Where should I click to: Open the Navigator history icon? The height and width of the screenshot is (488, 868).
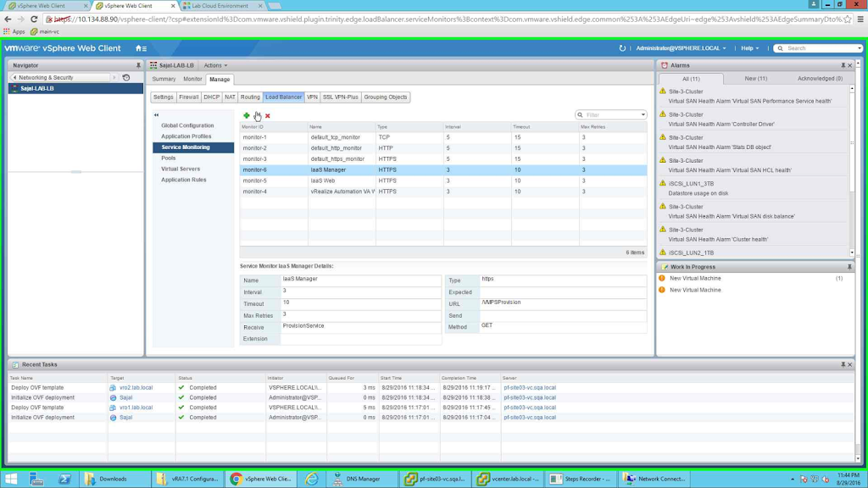point(126,77)
